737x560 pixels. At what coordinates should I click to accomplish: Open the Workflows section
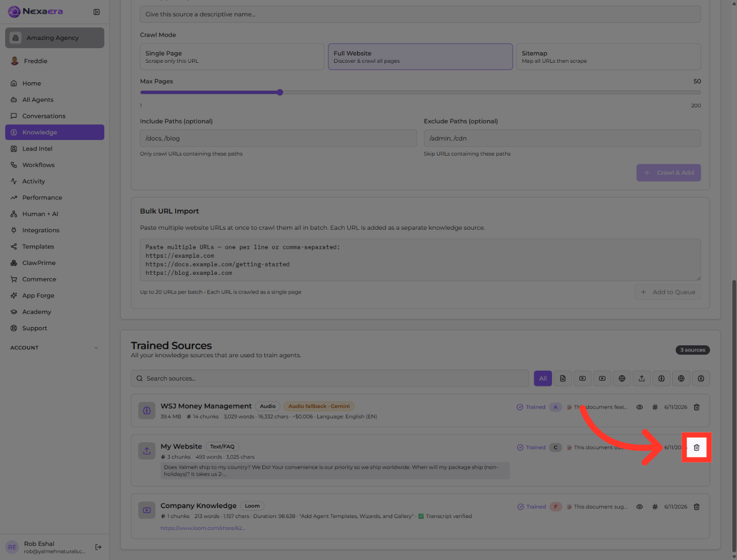[54, 165]
